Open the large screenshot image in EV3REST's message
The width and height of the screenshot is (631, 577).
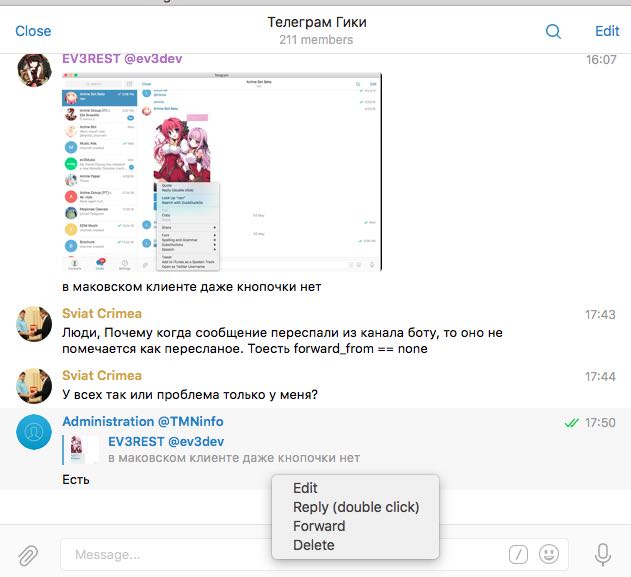tap(222, 172)
